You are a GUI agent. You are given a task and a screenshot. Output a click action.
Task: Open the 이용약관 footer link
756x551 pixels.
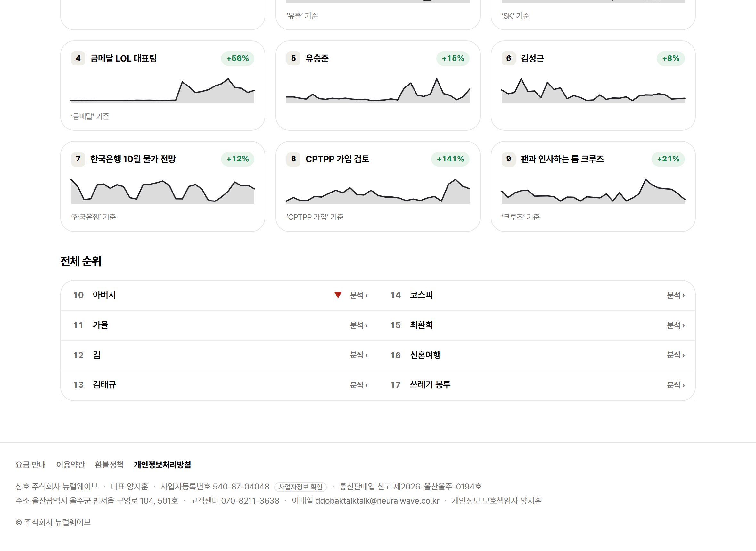point(70,465)
